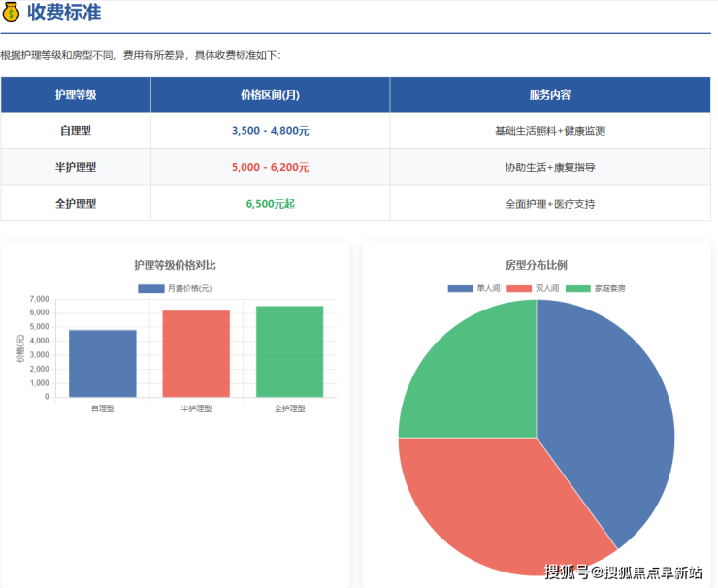Click the 价格区间(月) column header
This screenshot has height=588, width=718.
270,95
